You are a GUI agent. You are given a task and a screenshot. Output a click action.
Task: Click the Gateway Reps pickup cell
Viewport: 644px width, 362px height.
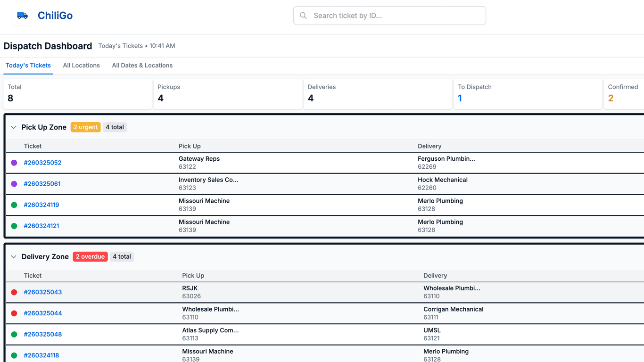(199, 163)
